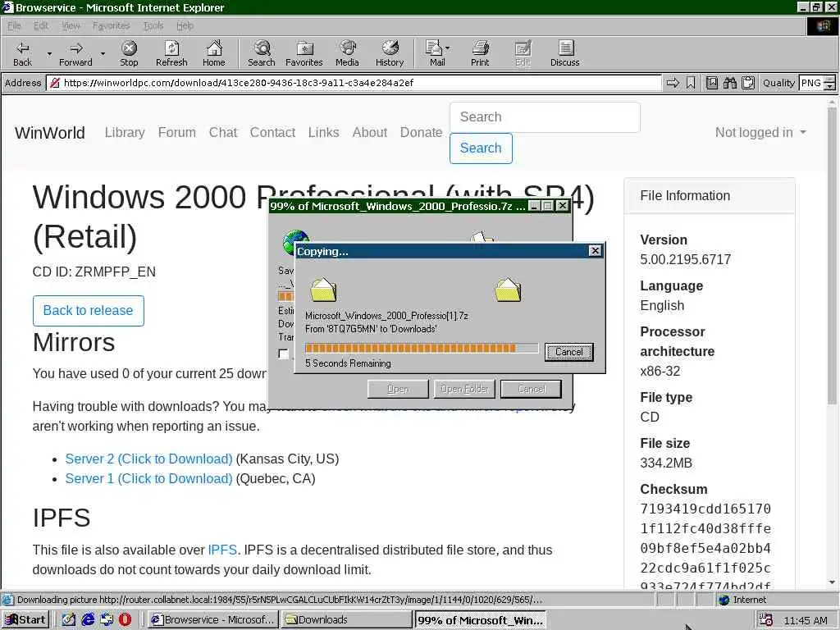Open the Media toolbar button
Screen dimensions: 840x630
tap(347, 53)
